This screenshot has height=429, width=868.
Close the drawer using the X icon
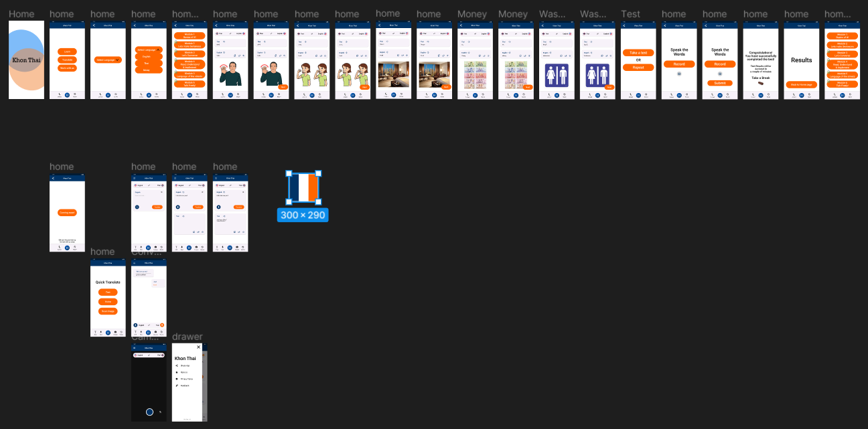click(198, 347)
